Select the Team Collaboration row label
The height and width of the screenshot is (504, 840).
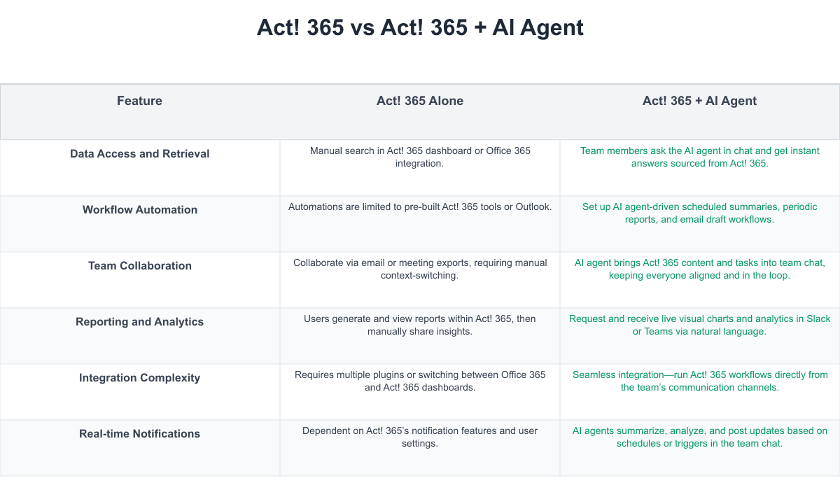(x=139, y=266)
